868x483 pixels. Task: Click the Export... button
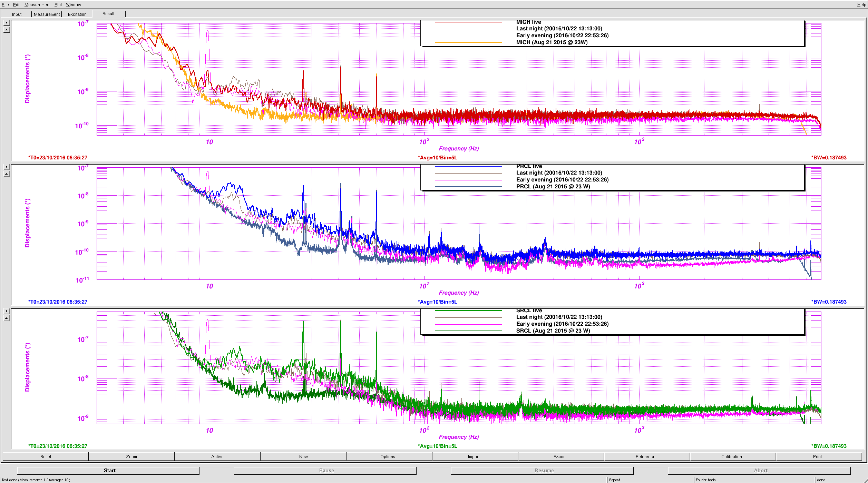(x=561, y=456)
